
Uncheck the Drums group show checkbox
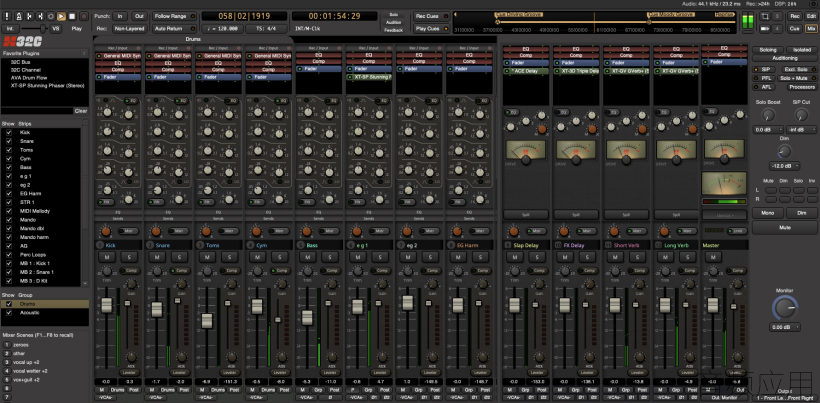(x=9, y=304)
